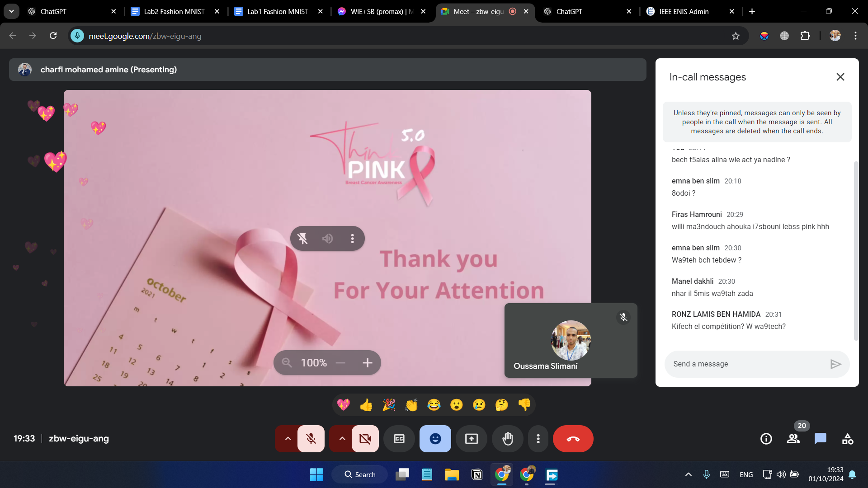868x488 pixels.
Task: Click the taskbar Search box
Action: [x=360, y=474]
